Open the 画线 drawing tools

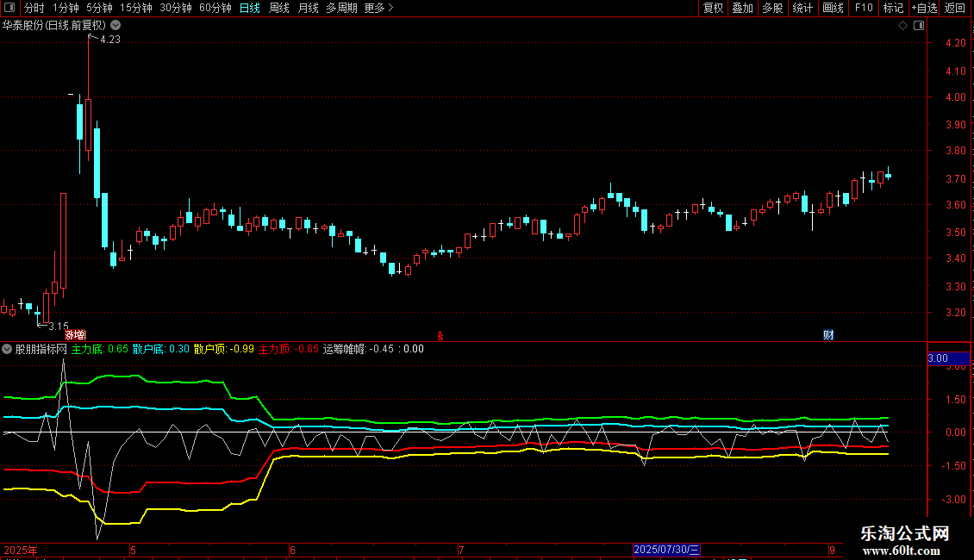pyautogui.click(x=833, y=8)
